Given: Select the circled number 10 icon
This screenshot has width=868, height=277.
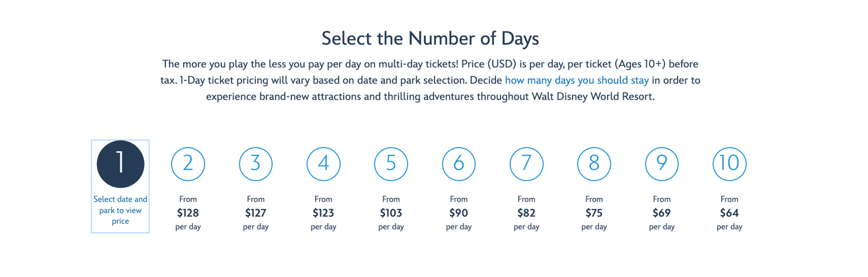Looking at the screenshot, I should [729, 164].
